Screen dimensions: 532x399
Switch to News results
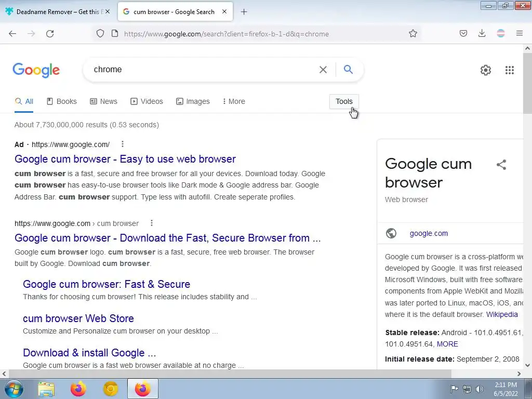(103, 101)
